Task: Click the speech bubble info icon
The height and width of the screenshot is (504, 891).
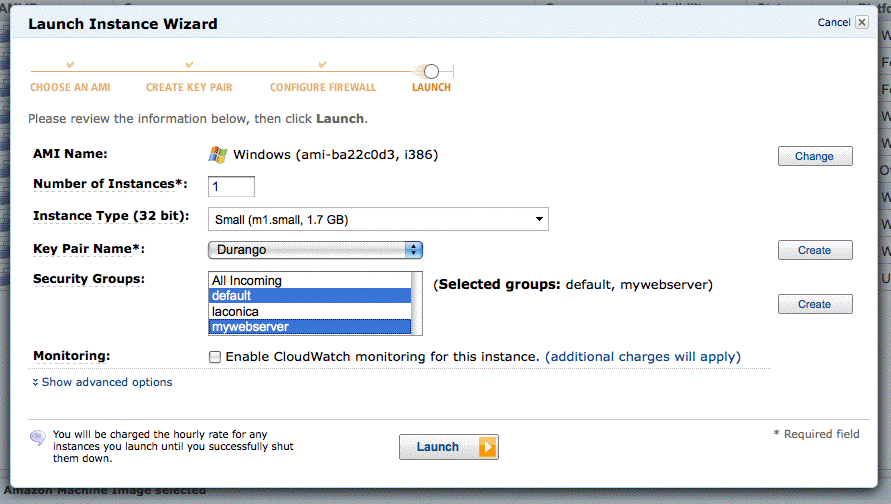Action: pyautogui.click(x=38, y=438)
